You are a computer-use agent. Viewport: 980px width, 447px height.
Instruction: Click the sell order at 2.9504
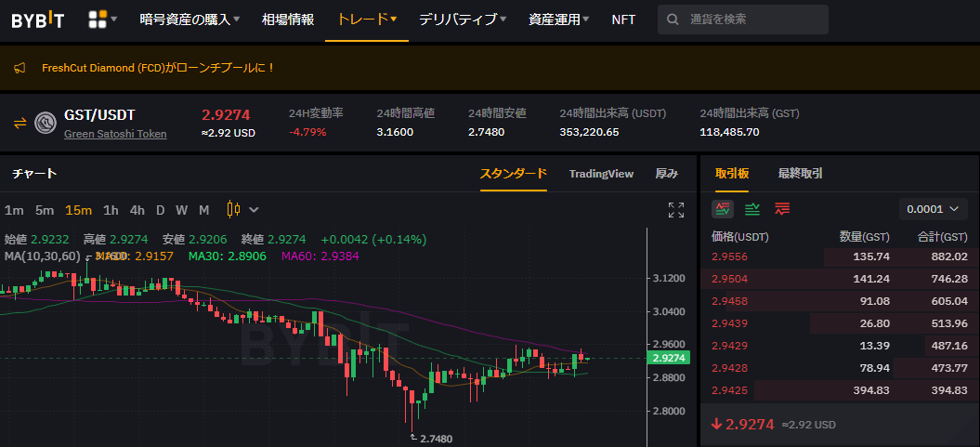tap(840, 279)
